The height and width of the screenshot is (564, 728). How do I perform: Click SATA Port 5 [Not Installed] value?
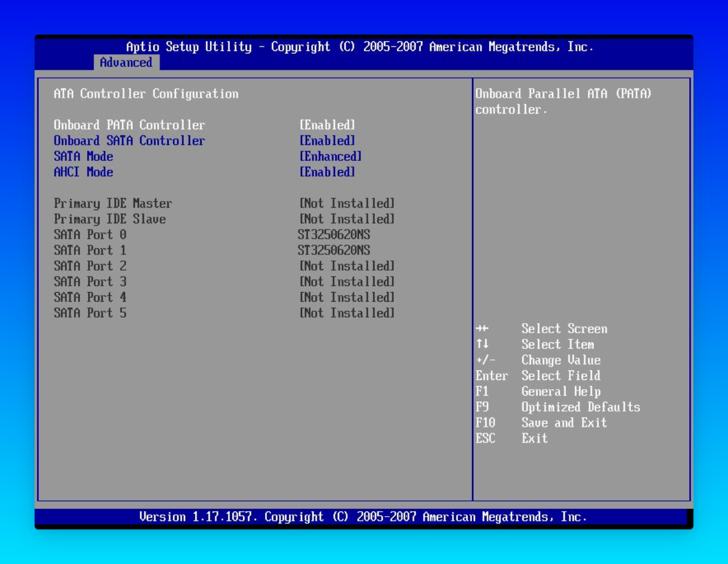coord(347,313)
